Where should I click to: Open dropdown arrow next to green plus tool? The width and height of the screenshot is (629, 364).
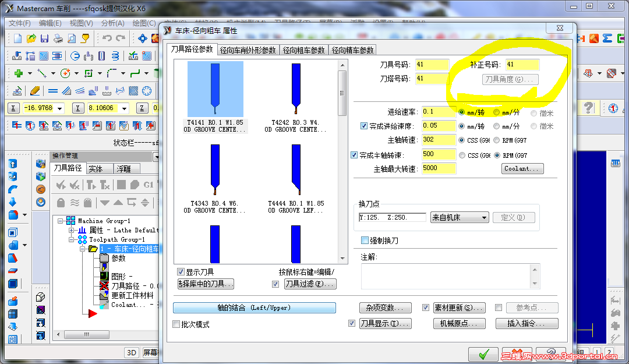30,73
